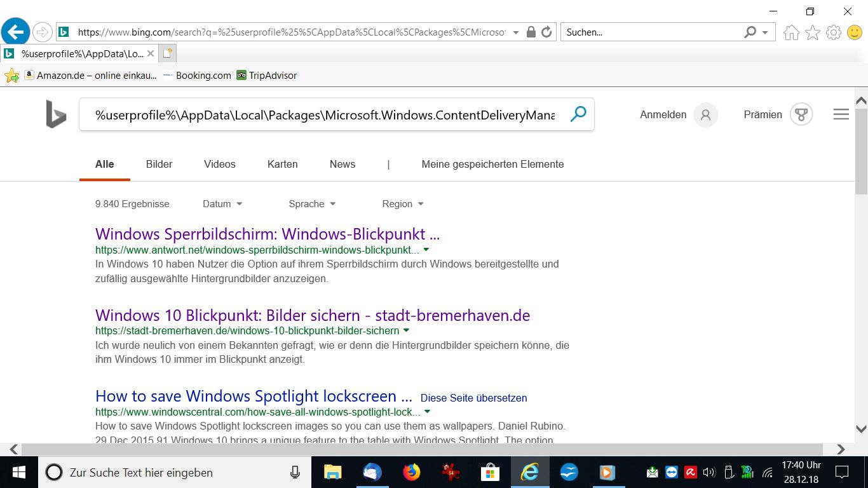
Task: Click in the Bing search query field
Action: (325, 115)
